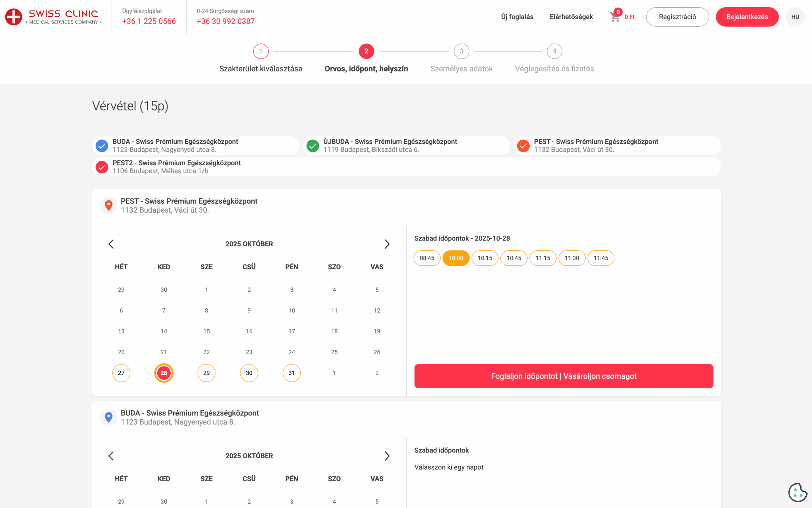Click day 24 in PEST calendar
Viewport: 812px width, 508px height.
(291, 352)
